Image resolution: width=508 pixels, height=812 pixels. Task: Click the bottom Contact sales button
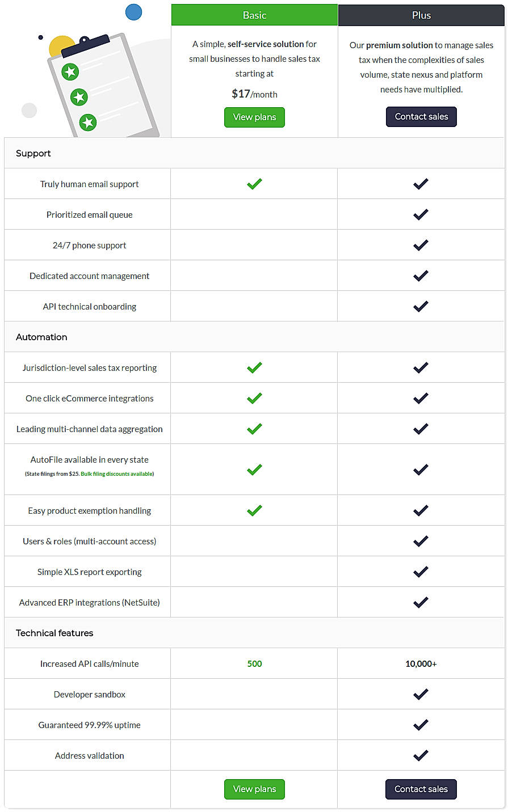(x=421, y=789)
